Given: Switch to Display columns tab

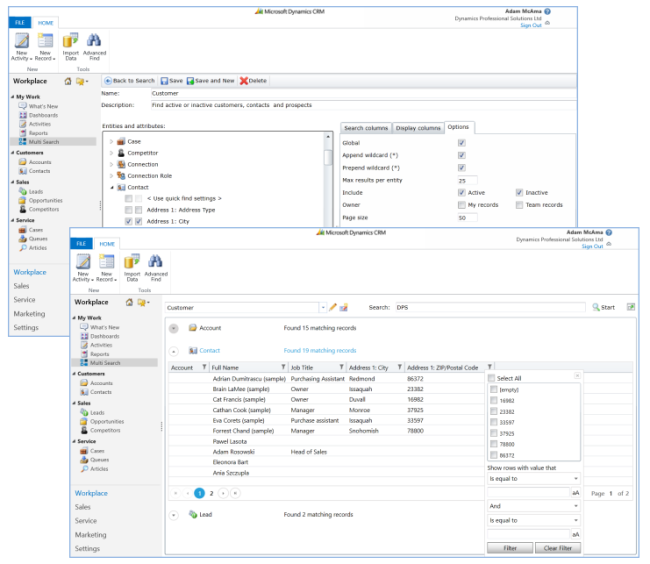Looking at the screenshot, I should click(x=418, y=128).
